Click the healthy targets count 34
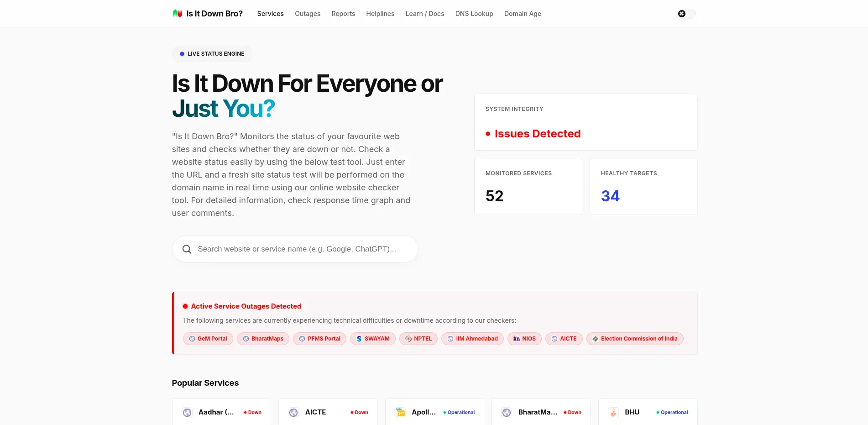The height and width of the screenshot is (425, 868). [x=610, y=196]
